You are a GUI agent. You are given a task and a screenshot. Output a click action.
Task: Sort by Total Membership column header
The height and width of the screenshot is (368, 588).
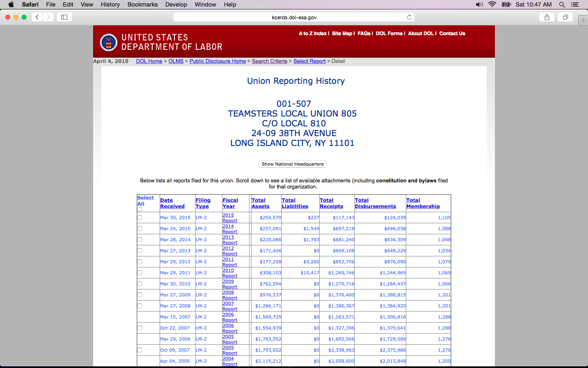pyautogui.click(x=423, y=203)
